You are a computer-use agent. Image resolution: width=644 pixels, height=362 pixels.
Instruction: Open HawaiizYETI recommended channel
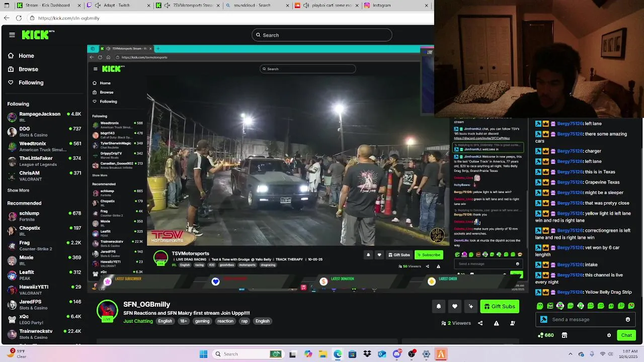click(x=44, y=290)
